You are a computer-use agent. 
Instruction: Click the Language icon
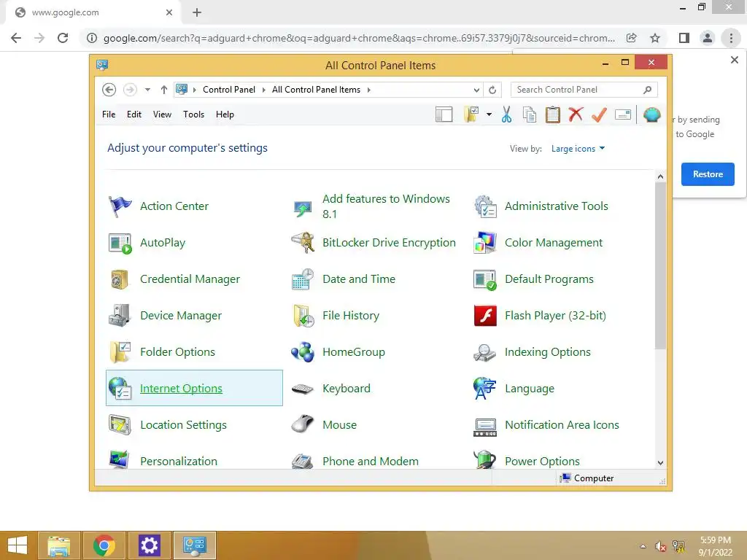click(485, 389)
